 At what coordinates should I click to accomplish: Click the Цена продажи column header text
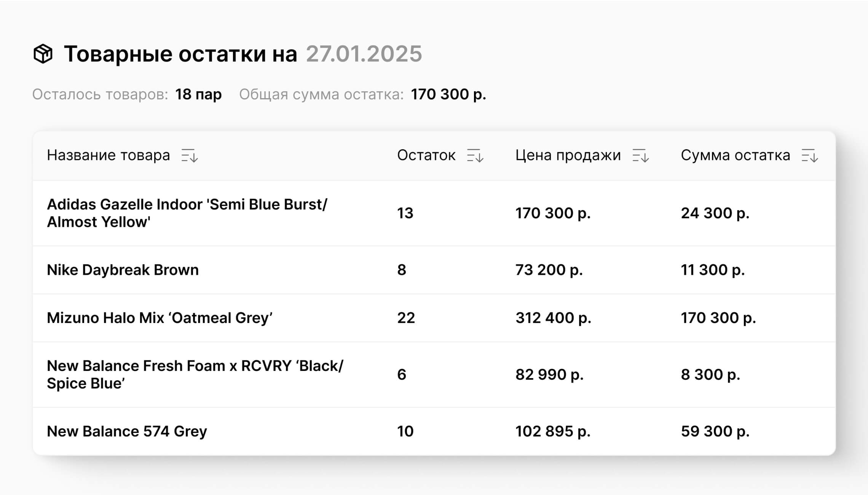pyautogui.click(x=568, y=155)
